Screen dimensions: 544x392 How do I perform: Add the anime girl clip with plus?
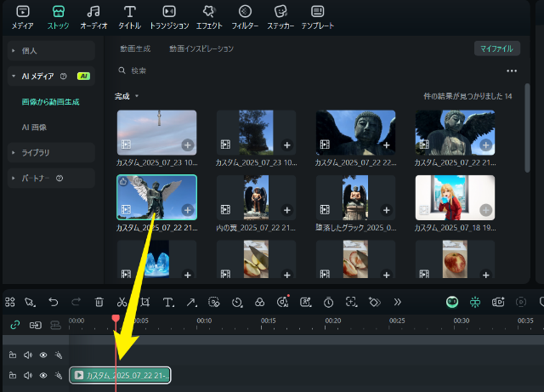coord(485,210)
